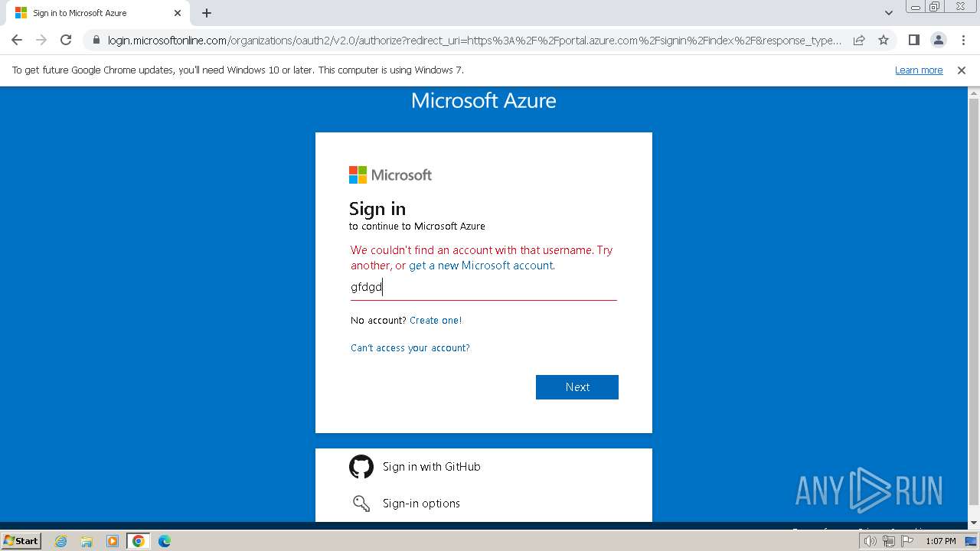Click the key icon for sign-in options
The image size is (980, 551).
click(361, 504)
